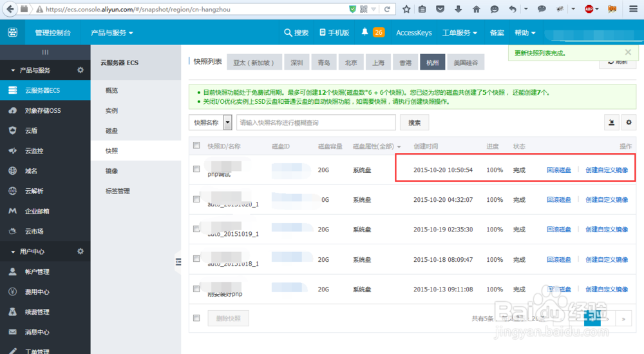Open the browser hamburger menu
The height and width of the screenshot is (354, 644).
coord(633,9)
